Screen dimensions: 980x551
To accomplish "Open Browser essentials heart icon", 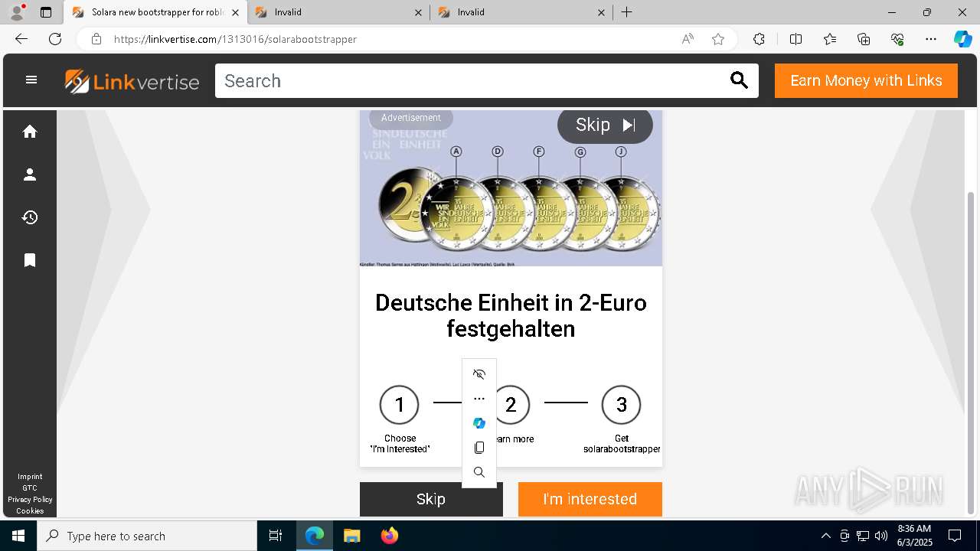I will pos(897,39).
